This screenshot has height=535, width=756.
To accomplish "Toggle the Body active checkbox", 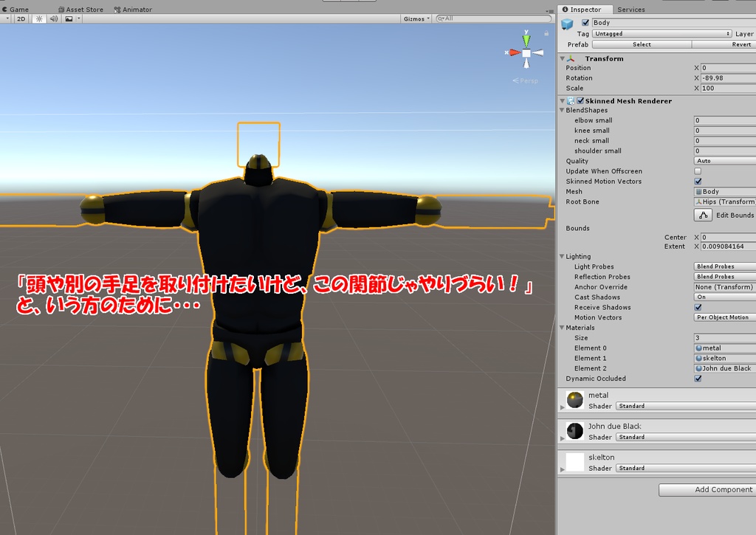I will (x=586, y=22).
